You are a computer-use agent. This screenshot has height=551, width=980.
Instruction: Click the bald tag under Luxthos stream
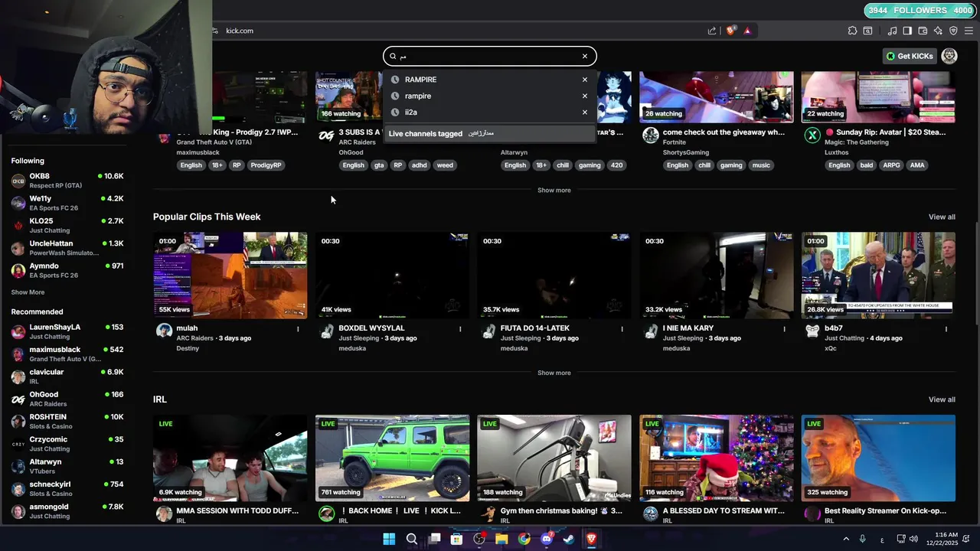[866, 165]
